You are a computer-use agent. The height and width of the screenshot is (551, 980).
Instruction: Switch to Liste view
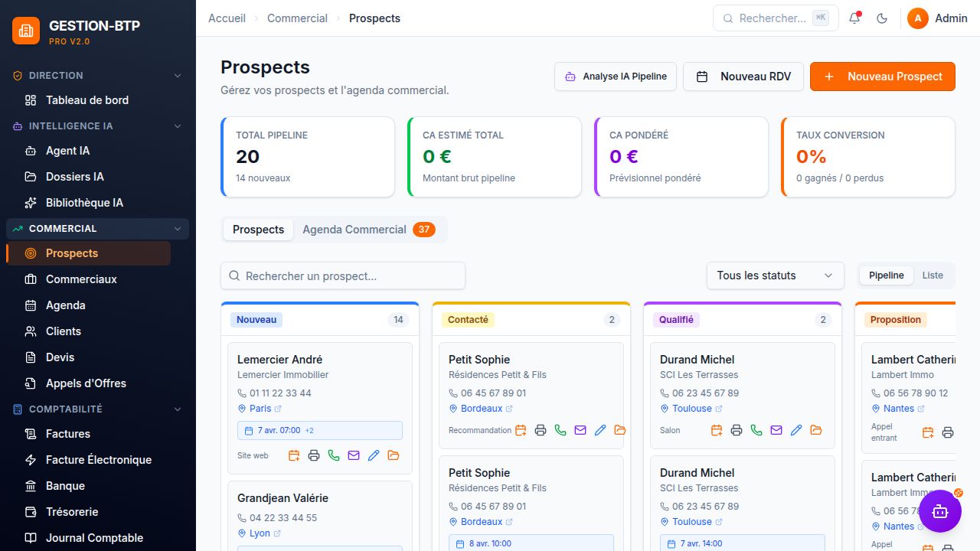(x=933, y=275)
